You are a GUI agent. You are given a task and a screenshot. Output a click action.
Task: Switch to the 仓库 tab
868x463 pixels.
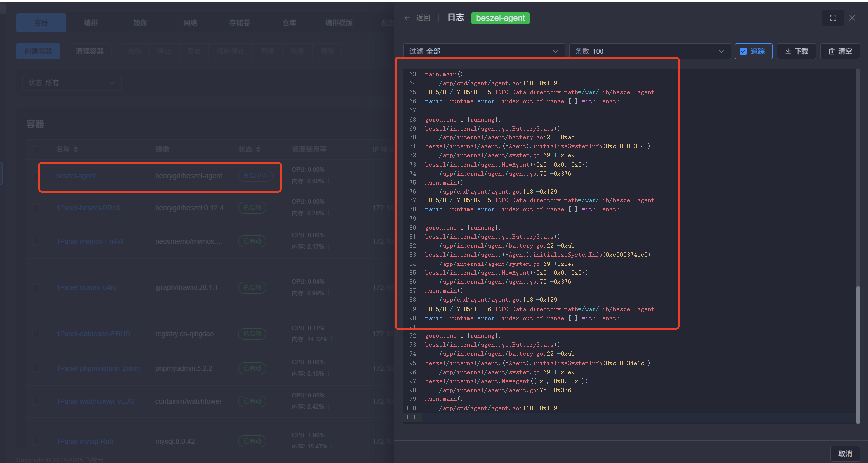tap(289, 23)
